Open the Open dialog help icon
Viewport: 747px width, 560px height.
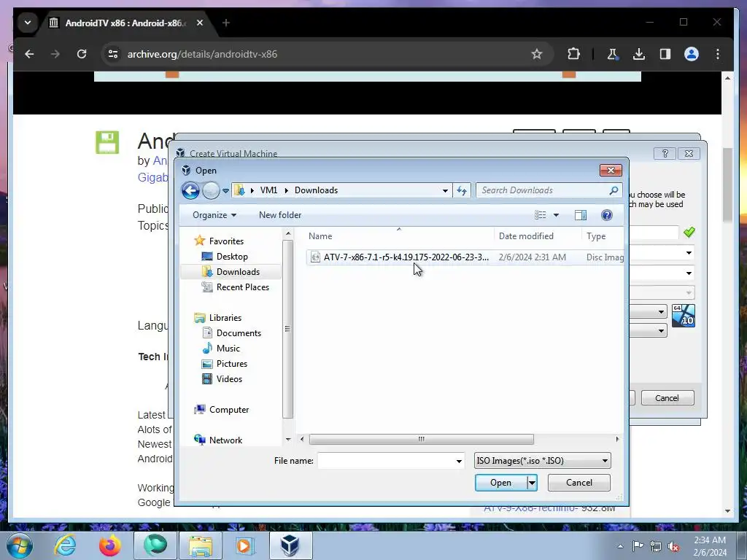606,215
